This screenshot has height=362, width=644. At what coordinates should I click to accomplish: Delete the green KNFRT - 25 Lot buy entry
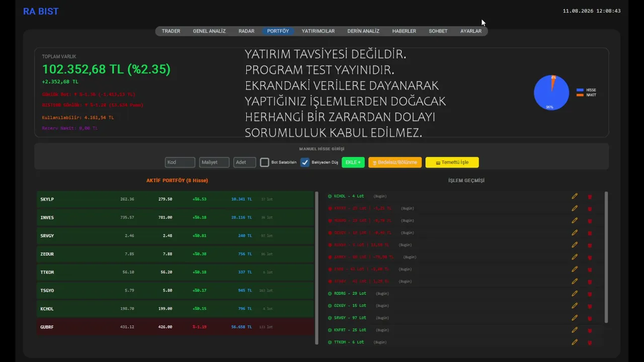[x=590, y=330]
